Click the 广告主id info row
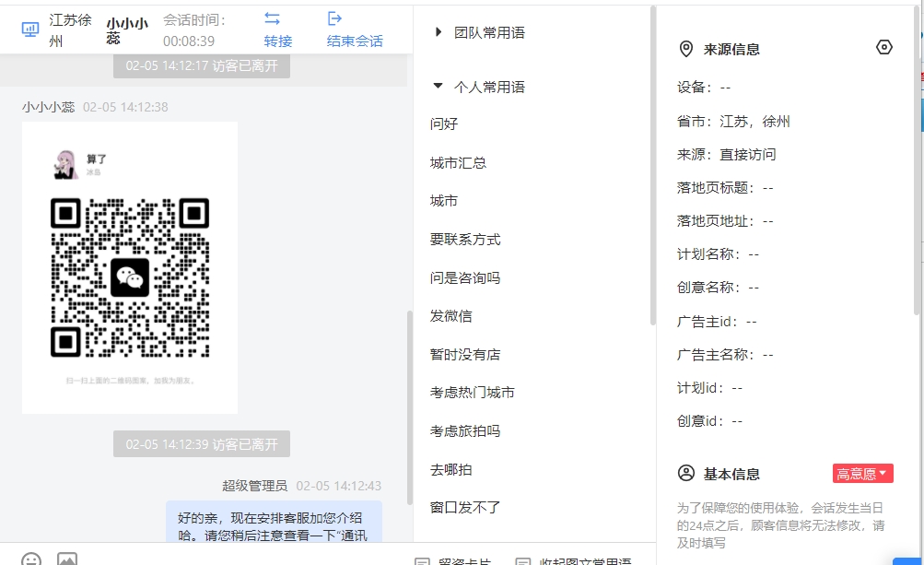 [717, 322]
